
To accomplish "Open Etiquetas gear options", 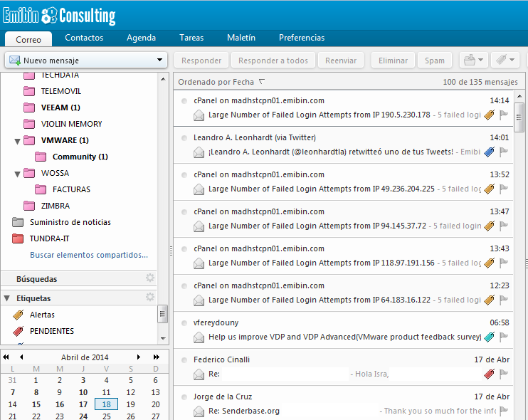I will [x=150, y=298].
